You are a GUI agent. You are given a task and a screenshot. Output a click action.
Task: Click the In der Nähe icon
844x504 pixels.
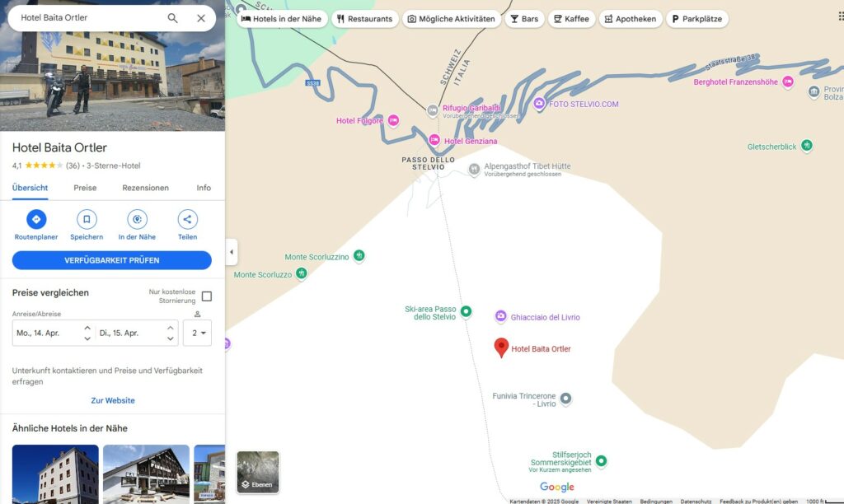pos(137,219)
